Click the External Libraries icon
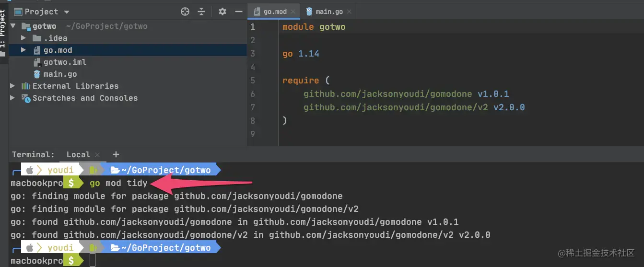Image resolution: width=644 pixels, height=267 pixels. pyautogui.click(x=26, y=86)
